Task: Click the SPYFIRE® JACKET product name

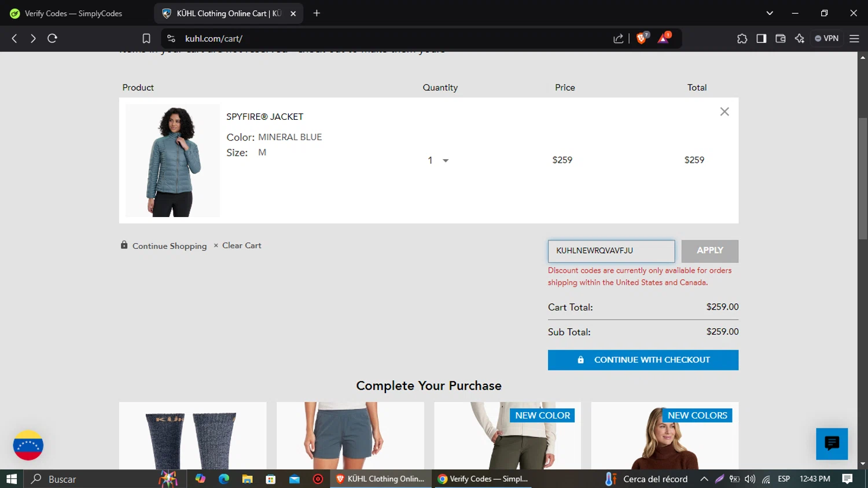Action: click(264, 116)
